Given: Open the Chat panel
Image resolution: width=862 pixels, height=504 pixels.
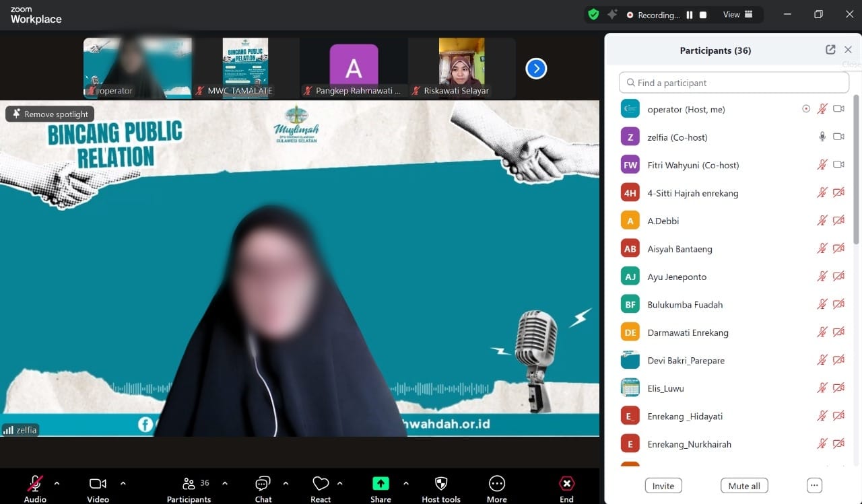Looking at the screenshot, I should point(262,481).
